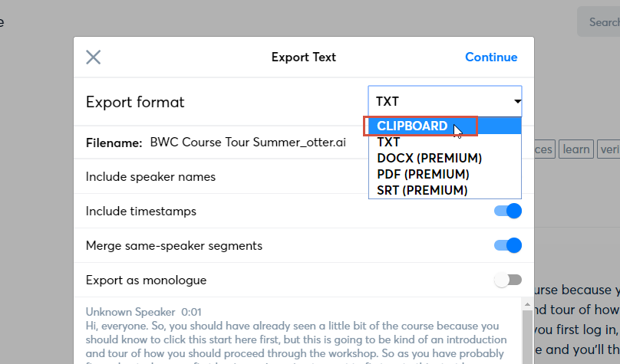The width and height of the screenshot is (620, 364).
Task: Turn off Merge same-speaker segments
Action: pos(507,245)
